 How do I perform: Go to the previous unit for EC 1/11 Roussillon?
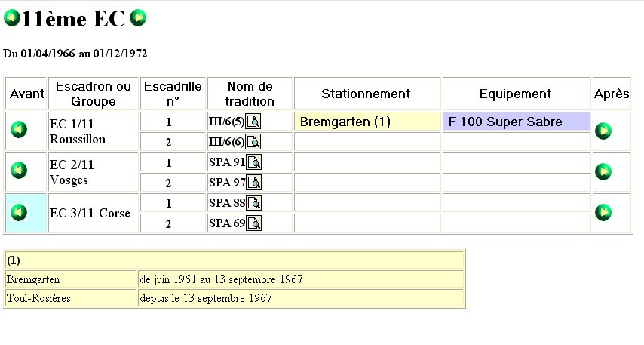point(19,130)
